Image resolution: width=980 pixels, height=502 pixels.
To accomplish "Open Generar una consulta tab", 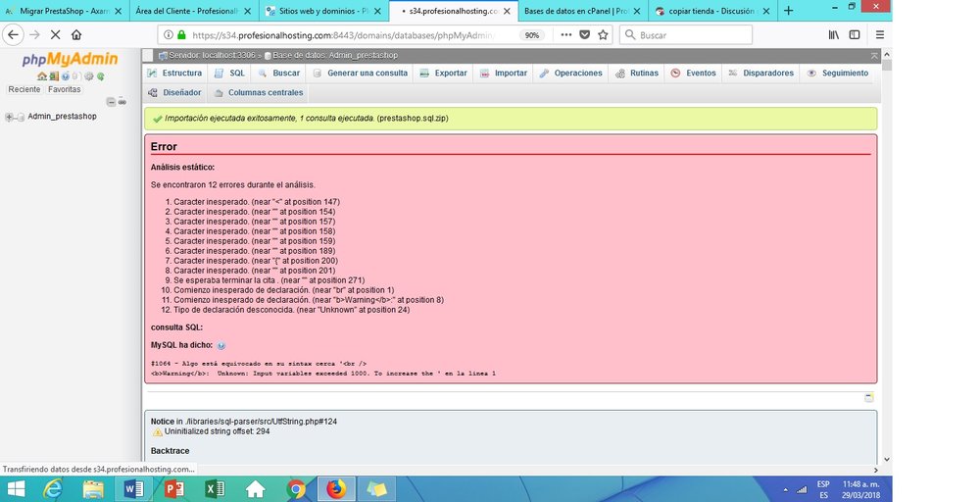I will click(360, 74).
